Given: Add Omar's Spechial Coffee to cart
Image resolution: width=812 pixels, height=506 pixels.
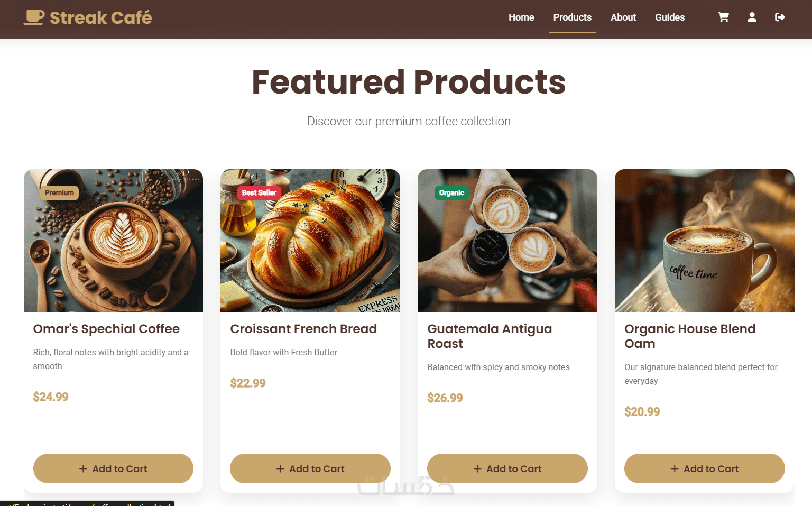Looking at the screenshot, I should 113,468.
